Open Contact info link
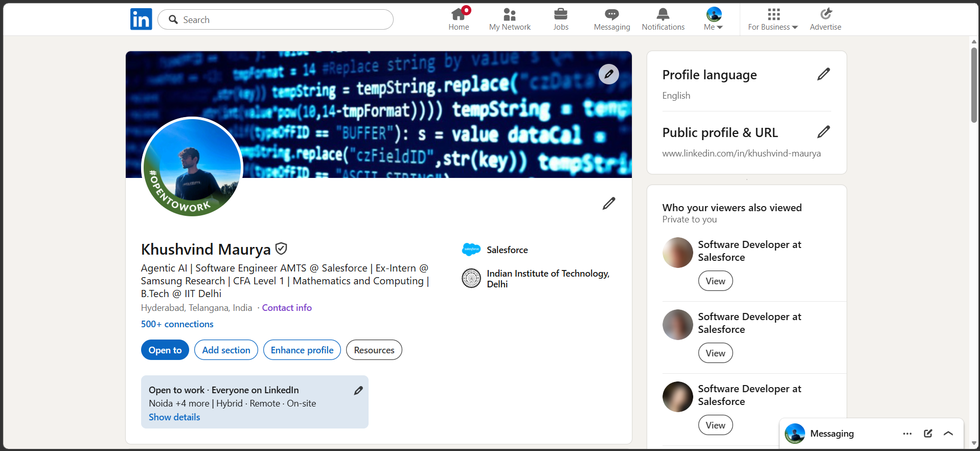 click(287, 308)
